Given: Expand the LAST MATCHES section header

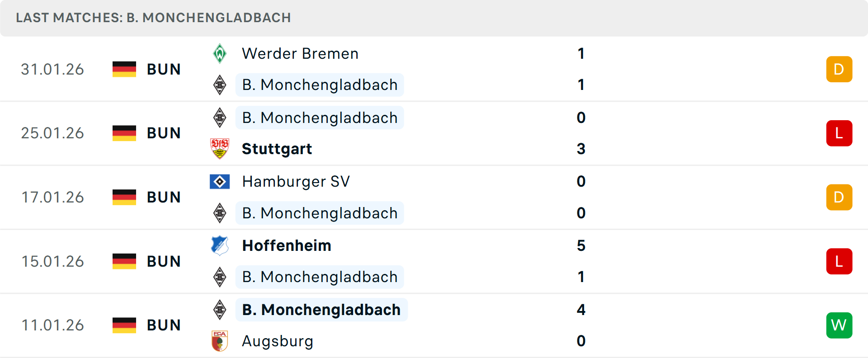Looking at the screenshot, I should coord(154,18).
